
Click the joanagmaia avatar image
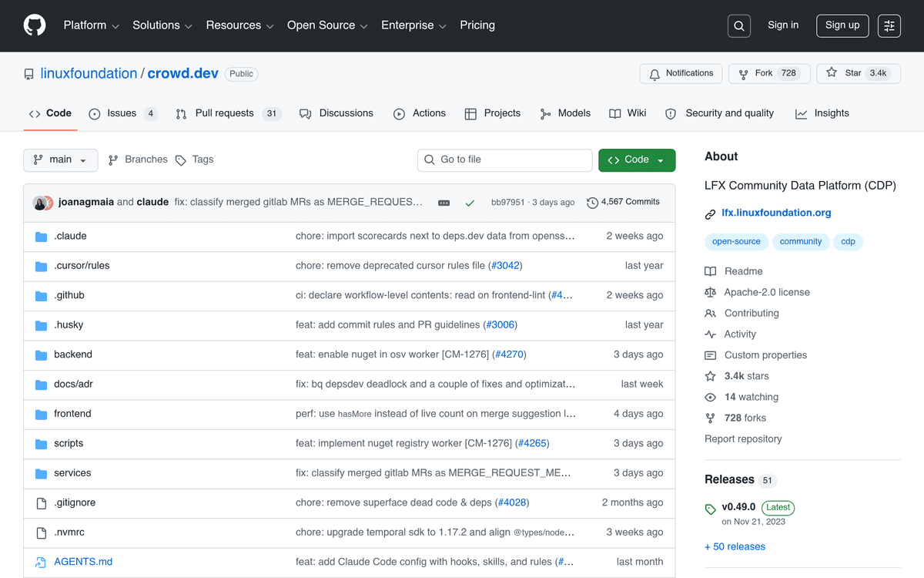40,203
